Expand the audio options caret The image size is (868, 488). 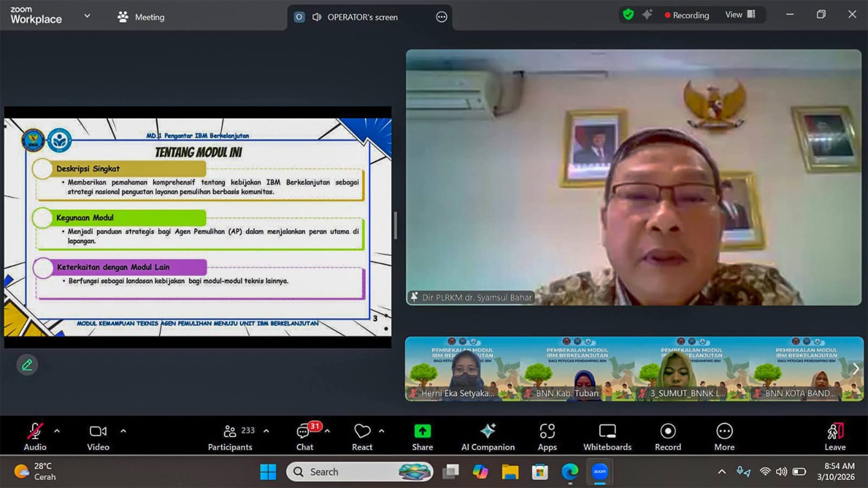click(x=57, y=431)
